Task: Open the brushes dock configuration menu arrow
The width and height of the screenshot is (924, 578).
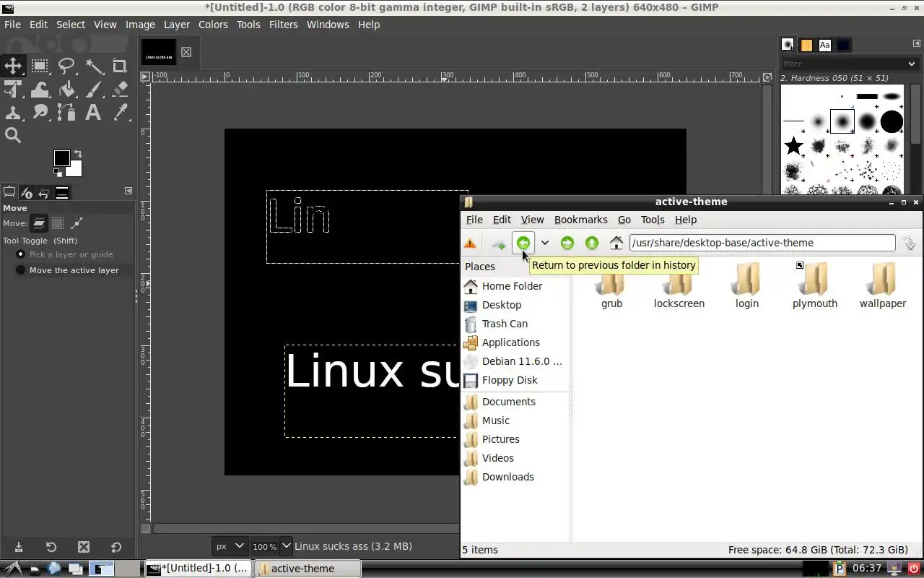Action: click(x=918, y=43)
